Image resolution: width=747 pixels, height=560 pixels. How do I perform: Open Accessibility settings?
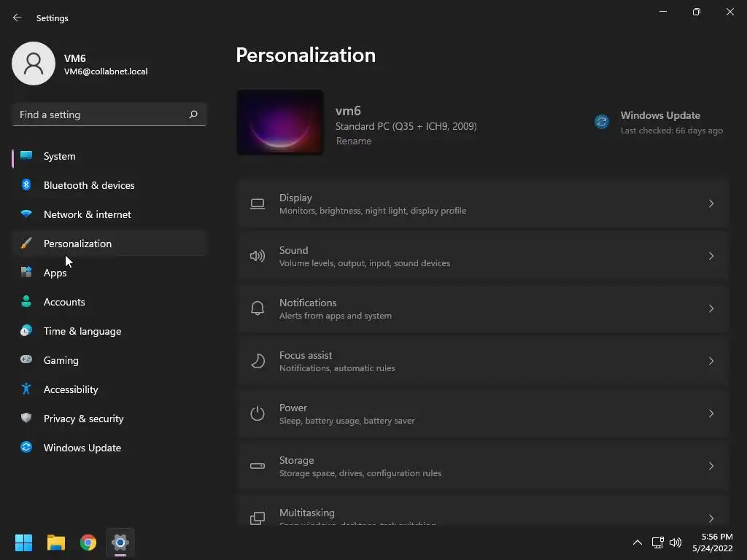point(109,389)
